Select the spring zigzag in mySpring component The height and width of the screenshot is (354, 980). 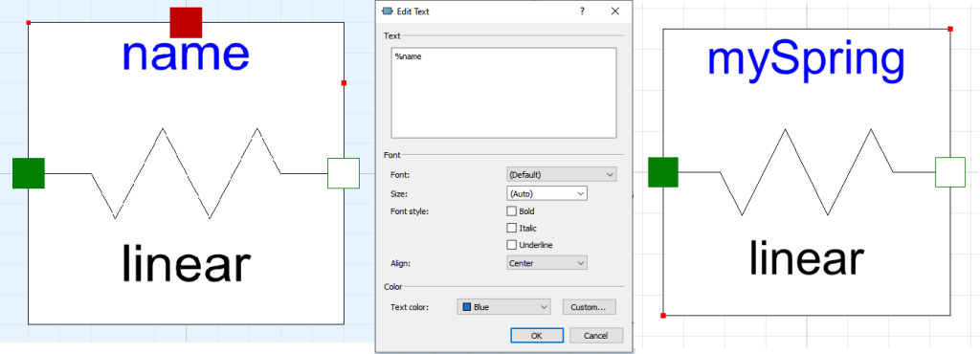(x=807, y=171)
